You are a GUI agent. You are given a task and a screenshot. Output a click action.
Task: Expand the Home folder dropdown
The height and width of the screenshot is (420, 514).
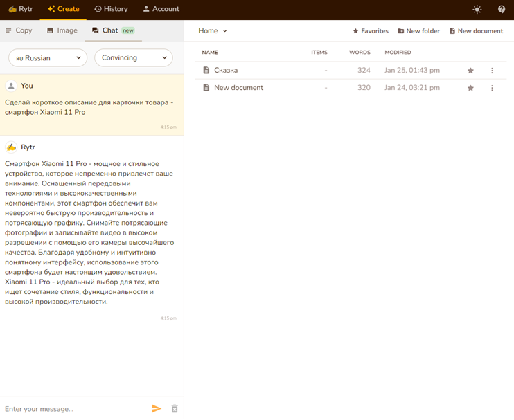pyautogui.click(x=213, y=30)
